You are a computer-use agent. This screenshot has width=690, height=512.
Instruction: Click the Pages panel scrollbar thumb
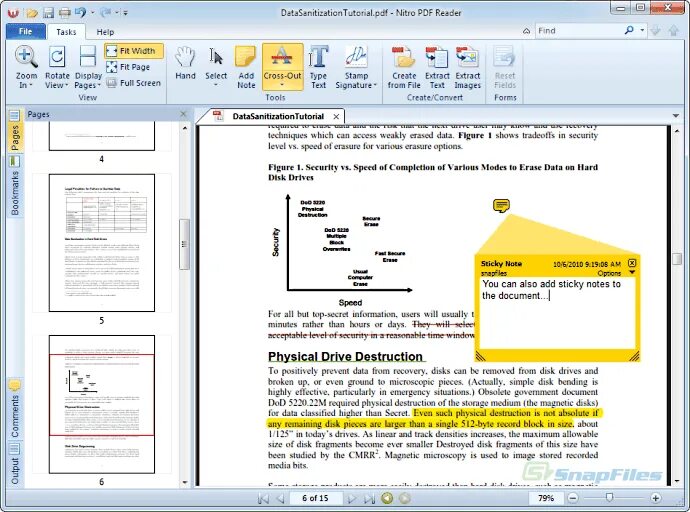coord(184,244)
